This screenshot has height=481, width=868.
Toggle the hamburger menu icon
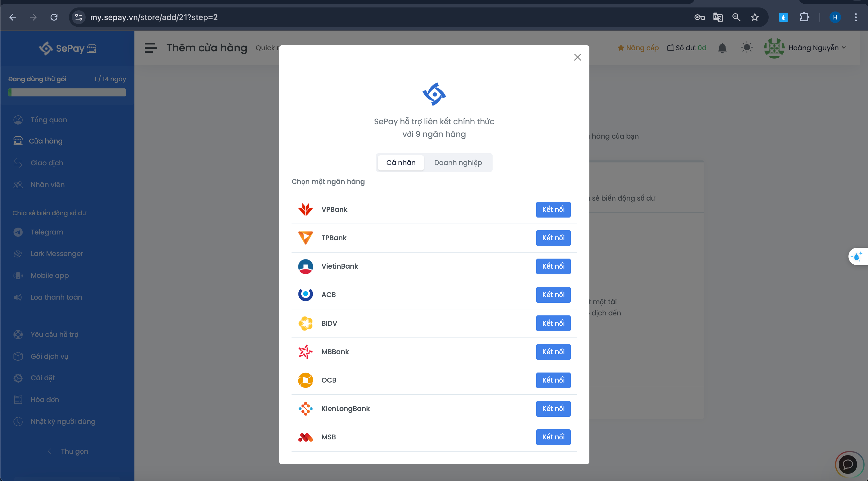pos(151,48)
